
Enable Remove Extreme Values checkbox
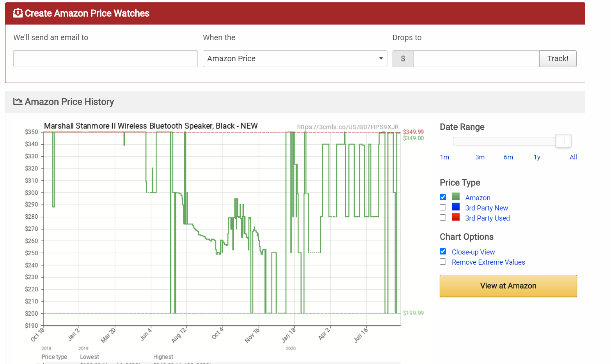(x=443, y=262)
